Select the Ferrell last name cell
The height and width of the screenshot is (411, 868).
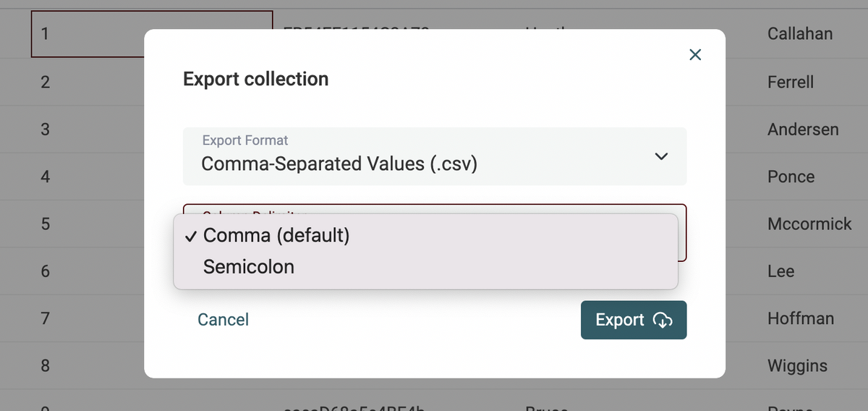click(791, 82)
